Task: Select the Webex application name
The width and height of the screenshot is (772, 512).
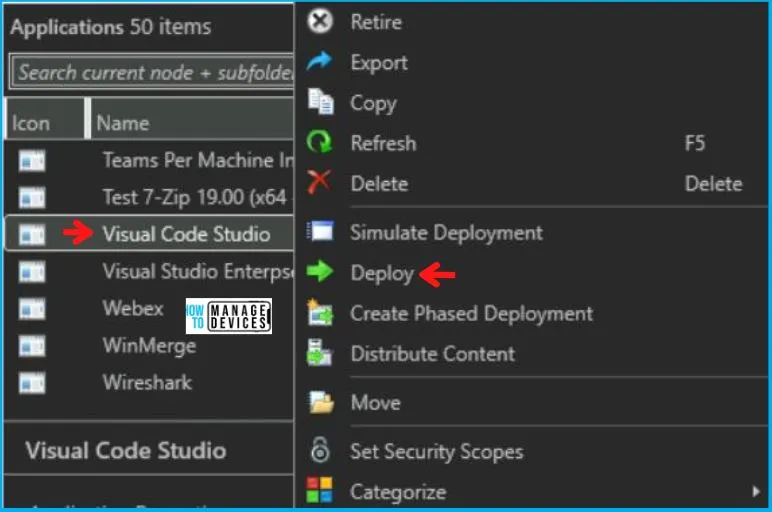Action: point(133,308)
